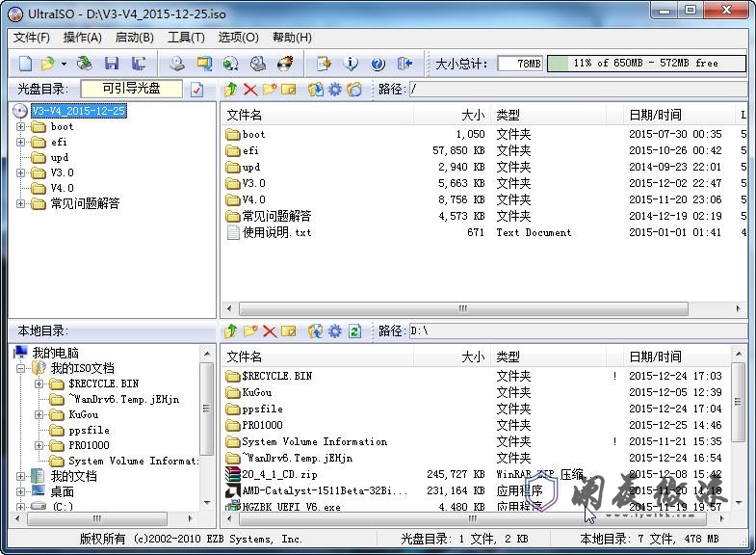
Task: Click the Info bubble icon
Action: pos(351,64)
